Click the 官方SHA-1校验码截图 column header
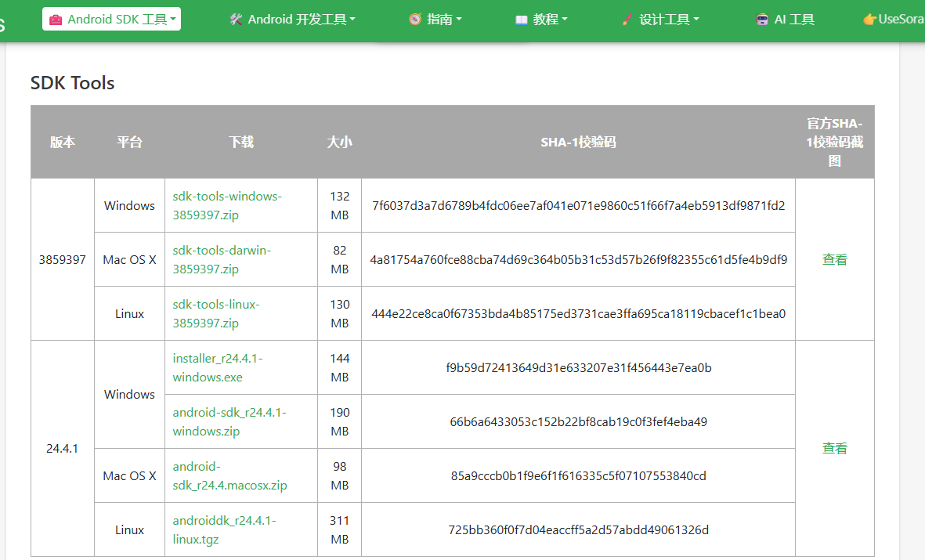Screen dimensions: 925x560 tap(835, 143)
